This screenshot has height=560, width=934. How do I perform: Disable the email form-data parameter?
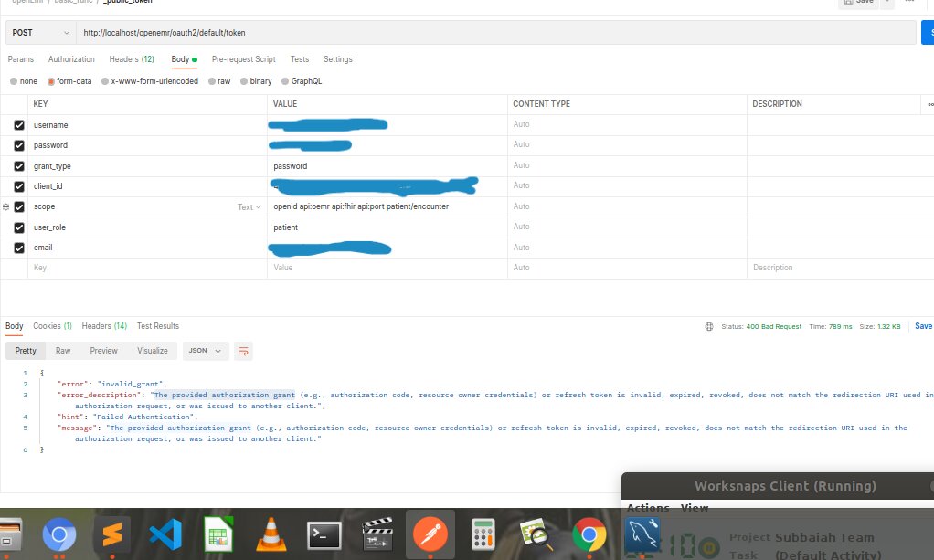click(x=21, y=248)
